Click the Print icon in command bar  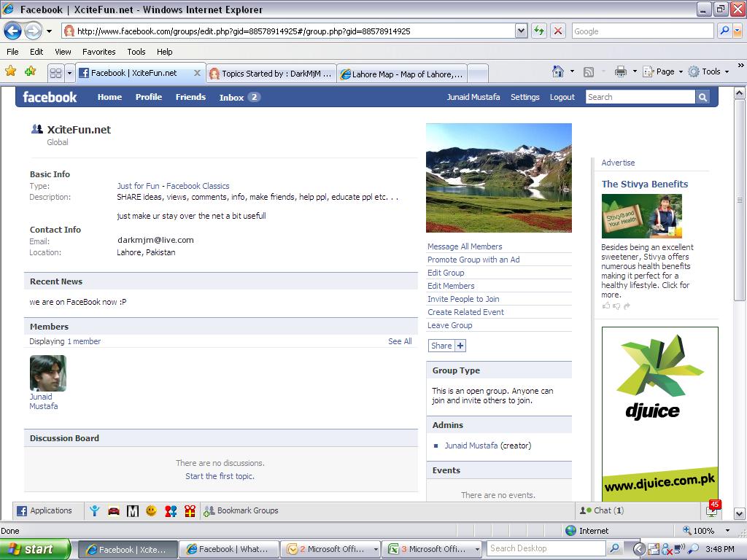(621, 72)
